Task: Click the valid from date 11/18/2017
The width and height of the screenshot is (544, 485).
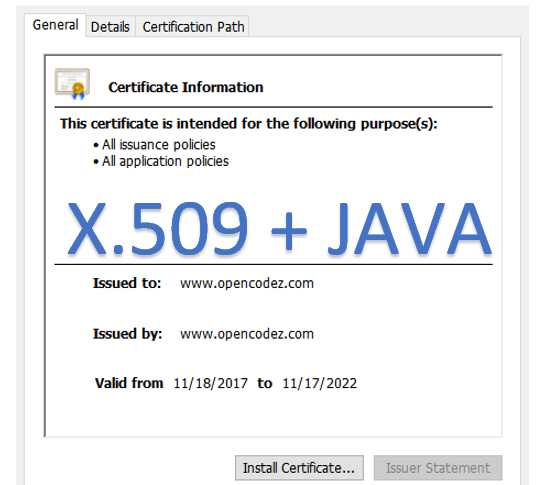Action: [211, 383]
